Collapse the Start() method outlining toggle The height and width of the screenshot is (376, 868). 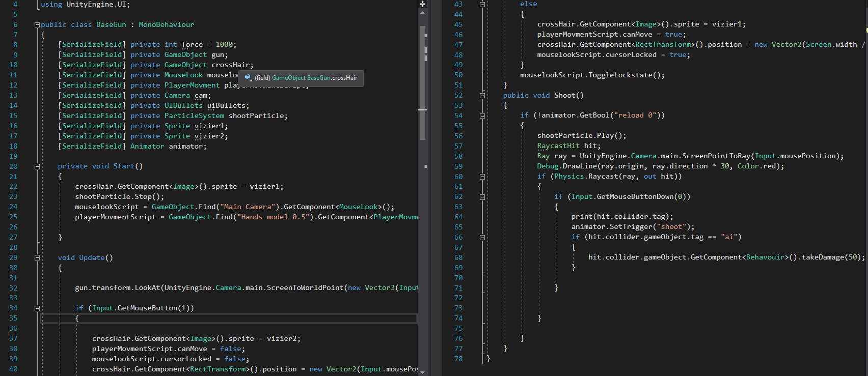(37, 166)
